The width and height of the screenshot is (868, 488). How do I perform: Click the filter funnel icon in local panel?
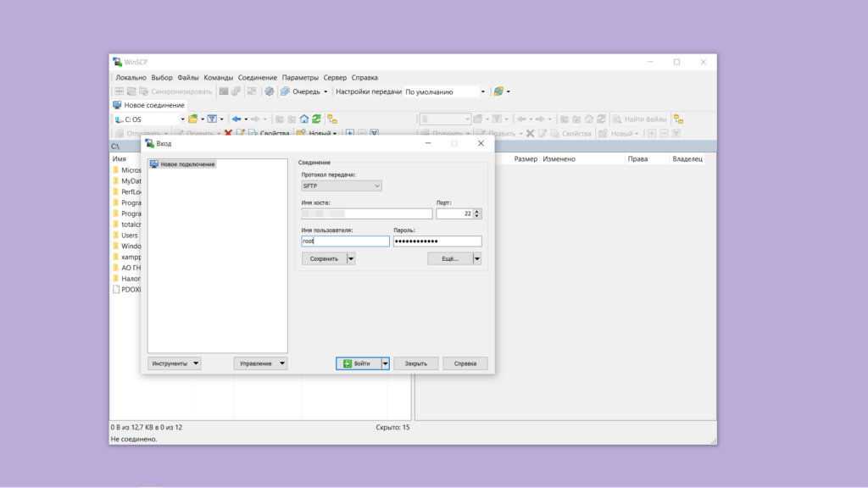point(213,119)
